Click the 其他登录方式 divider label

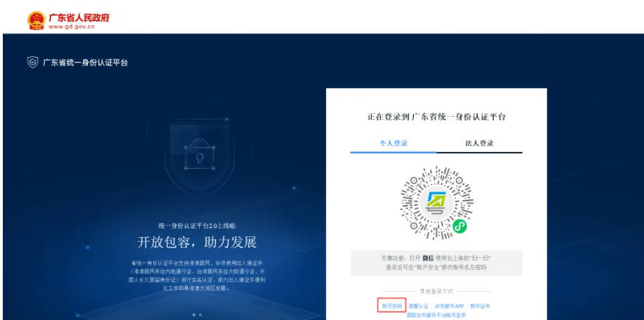click(x=436, y=291)
